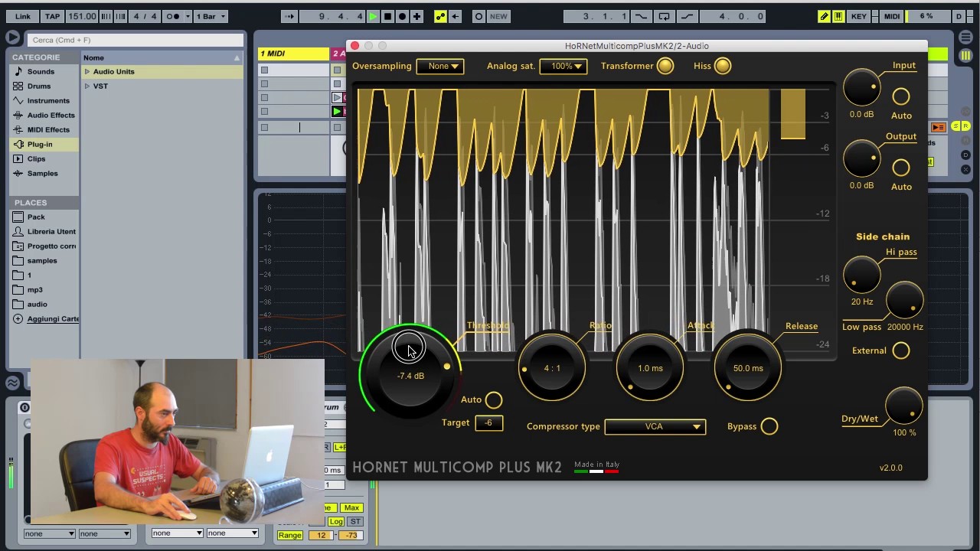980x551 pixels.
Task: Open the Oversampling dropdown
Action: click(439, 67)
